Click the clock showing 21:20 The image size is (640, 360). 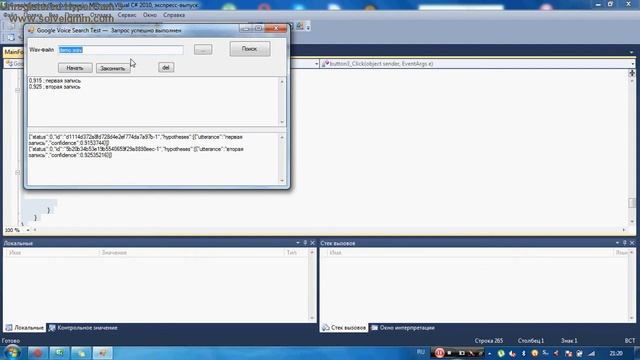point(616,353)
